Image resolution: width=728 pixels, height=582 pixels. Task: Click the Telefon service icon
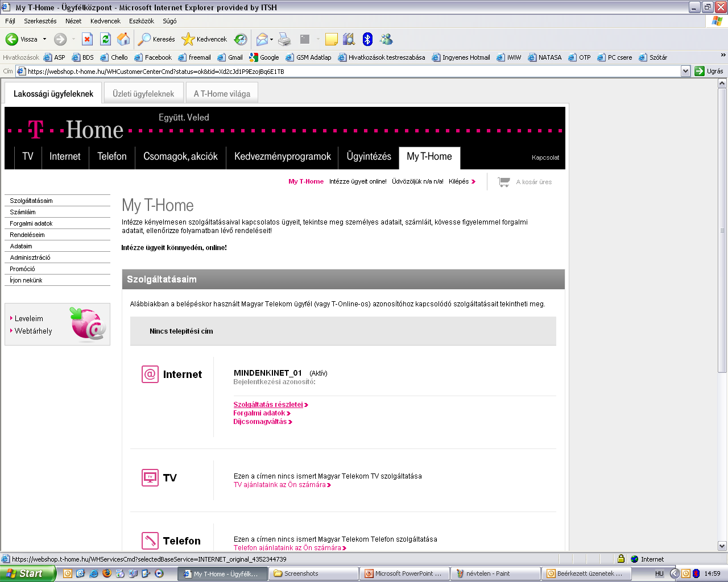coord(150,541)
